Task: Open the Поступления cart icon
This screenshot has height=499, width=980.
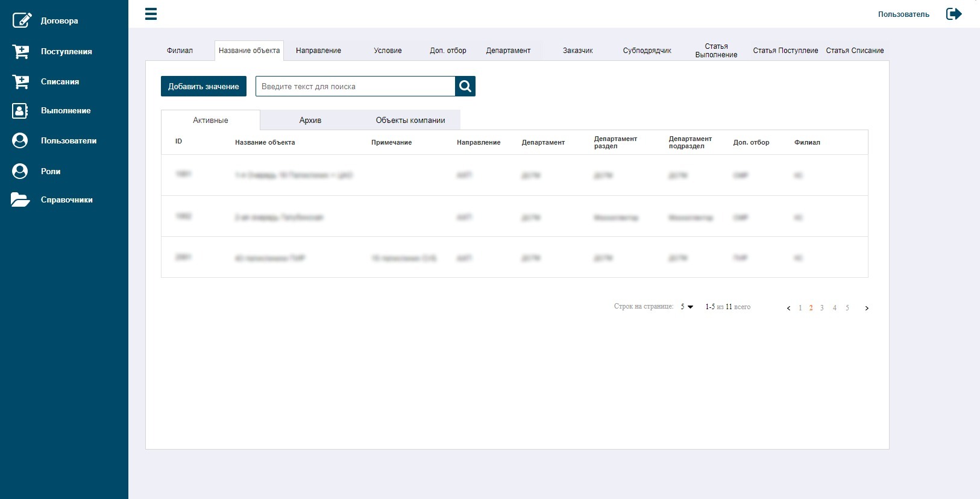Action: pos(20,51)
